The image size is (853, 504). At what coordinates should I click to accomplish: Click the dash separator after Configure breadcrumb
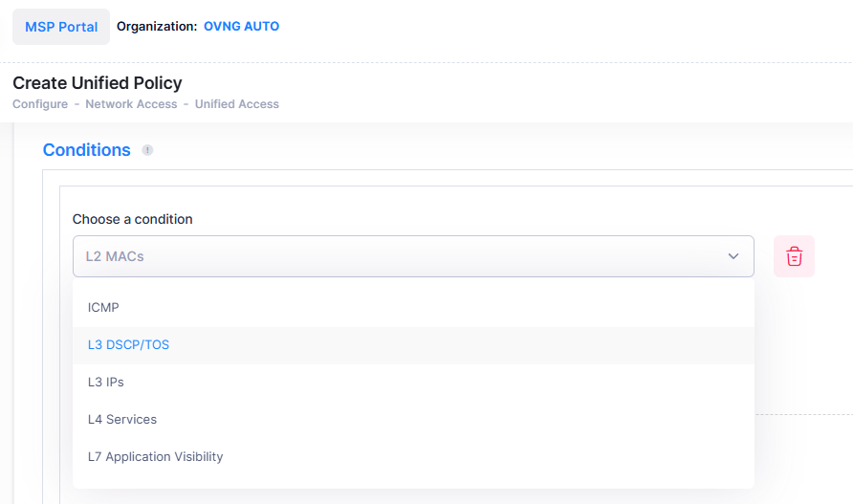point(77,104)
